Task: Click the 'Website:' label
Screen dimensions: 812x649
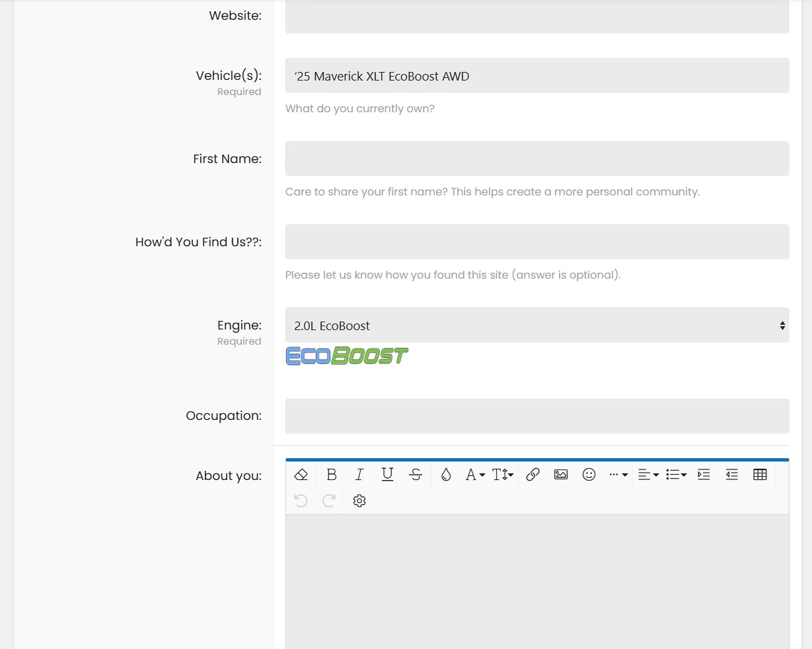Action: (235, 15)
